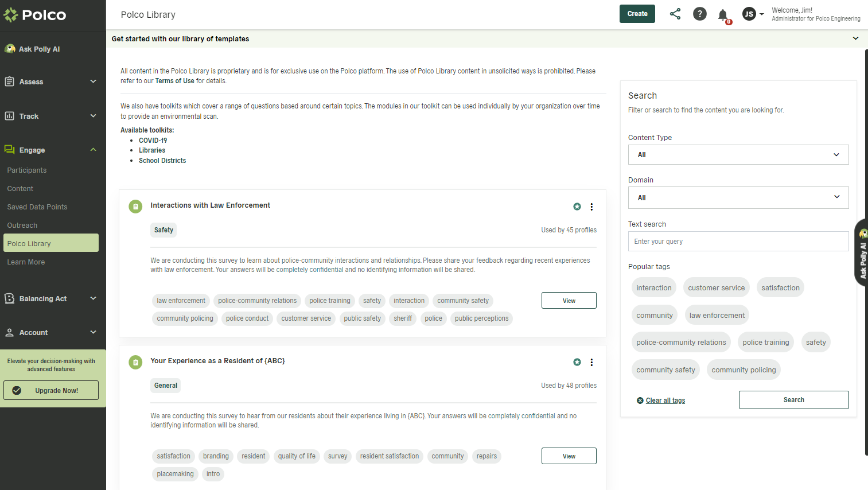The width and height of the screenshot is (868, 490).
Task: Click the page vertical scrollbar
Action: [x=866, y=252]
